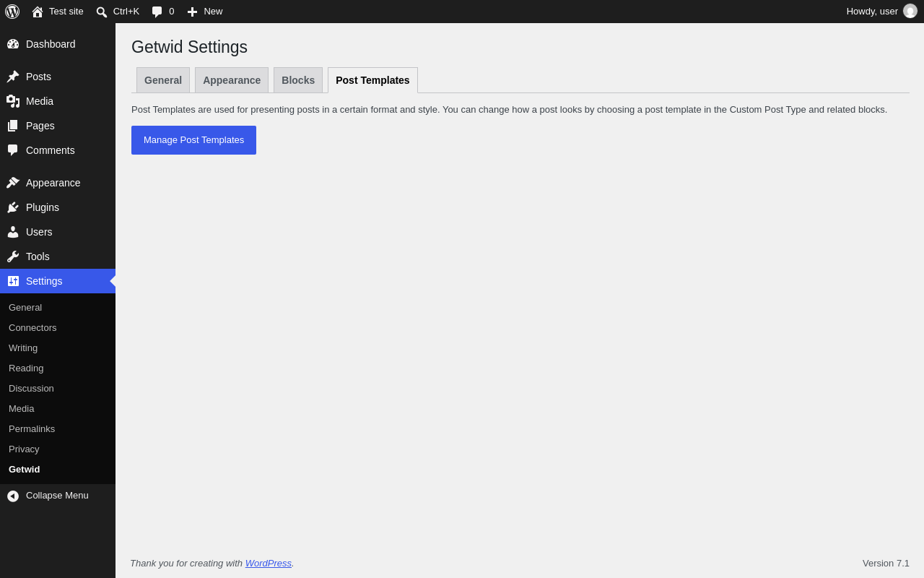Click the comments bubble icon in admin bar
The width and height of the screenshot is (924, 578).
157,12
